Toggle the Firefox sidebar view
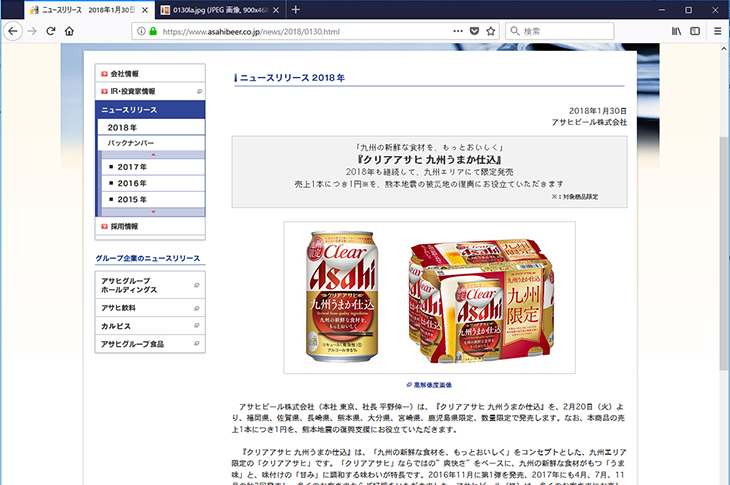The width and height of the screenshot is (730, 485). point(695,31)
